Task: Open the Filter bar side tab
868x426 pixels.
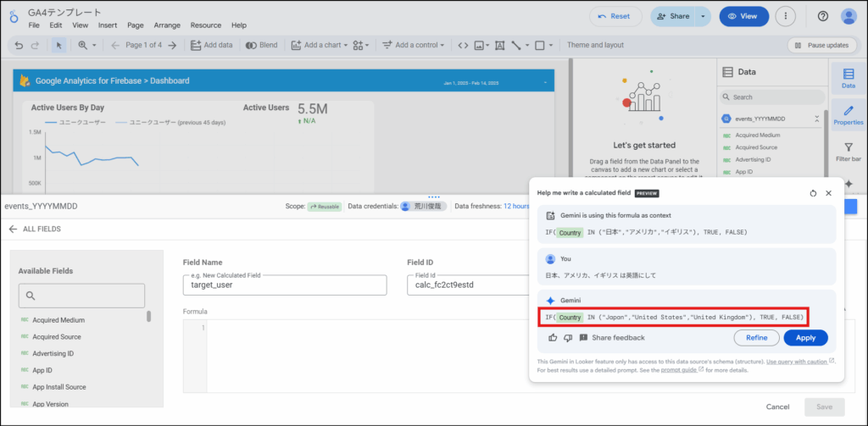Action: click(848, 152)
